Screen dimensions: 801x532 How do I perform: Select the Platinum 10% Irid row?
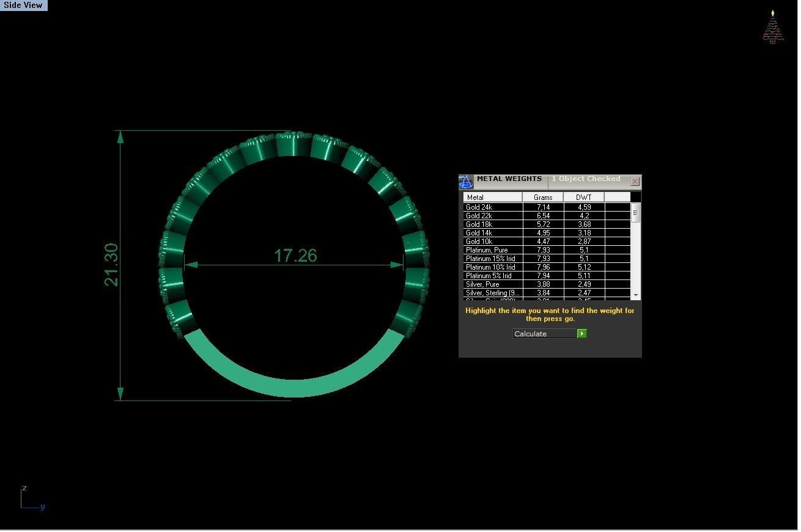point(547,267)
